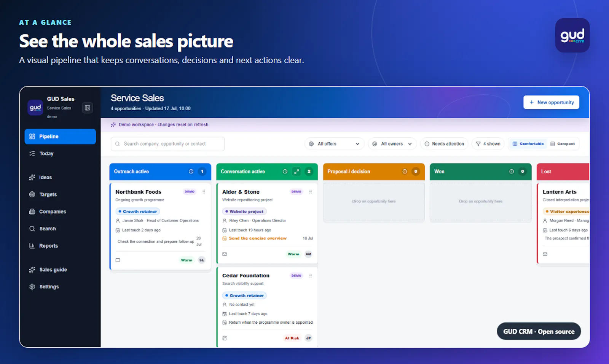Switch to Comfortable density view
This screenshot has height=364, width=609.
point(528,144)
